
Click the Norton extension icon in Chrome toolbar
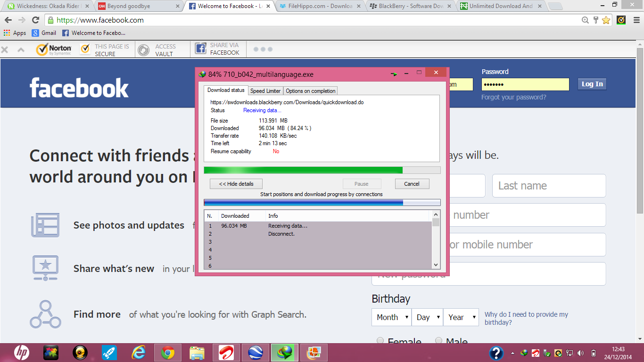pos(621,20)
